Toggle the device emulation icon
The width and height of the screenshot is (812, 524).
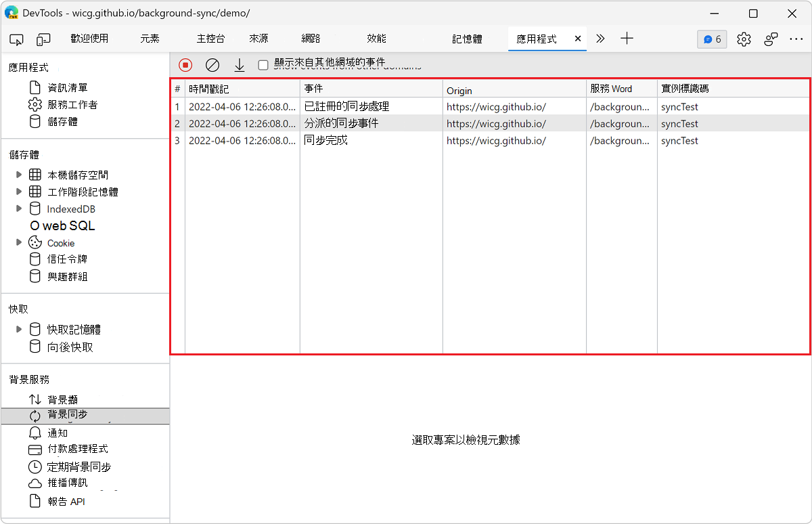(x=43, y=39)
